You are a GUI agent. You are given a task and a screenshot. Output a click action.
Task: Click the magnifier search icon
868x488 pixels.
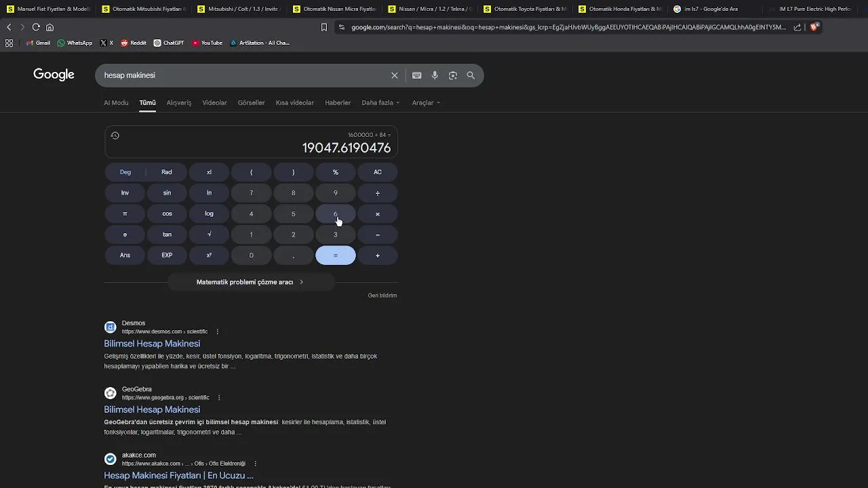pos(471,75)
